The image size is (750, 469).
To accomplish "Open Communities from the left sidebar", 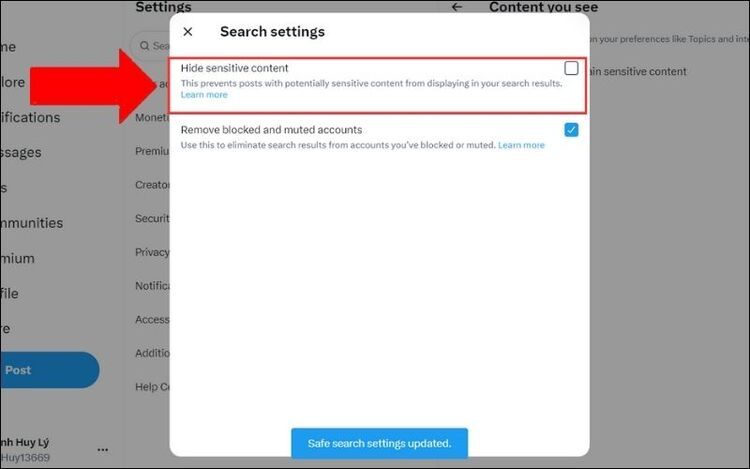I will tap(31, 223).
